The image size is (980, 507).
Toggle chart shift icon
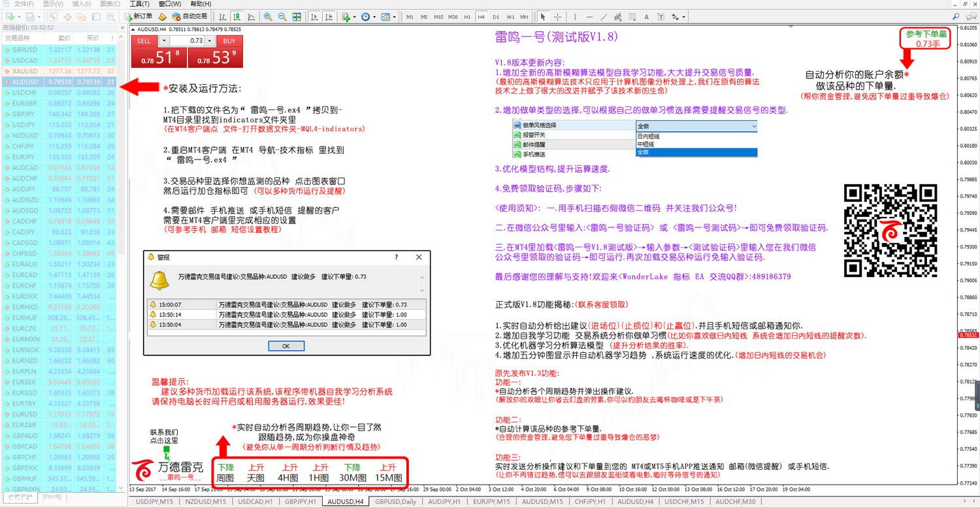pos(329,16)
